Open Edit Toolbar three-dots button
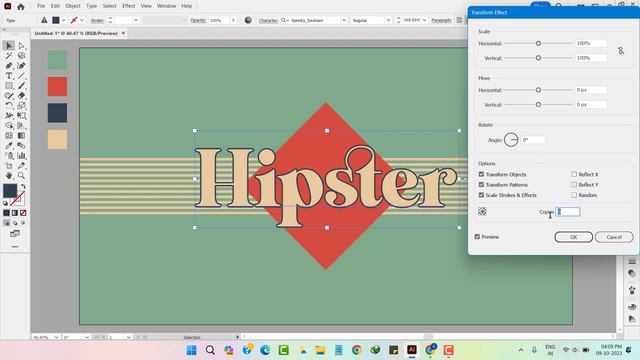This screenshot has height=360, width=640. tap(15, 247)
